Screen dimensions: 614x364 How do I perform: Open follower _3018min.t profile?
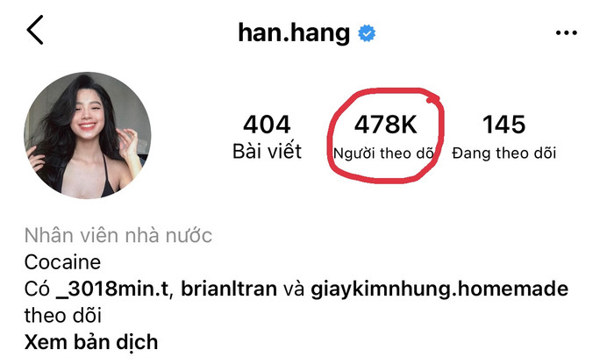pos(112,289)
